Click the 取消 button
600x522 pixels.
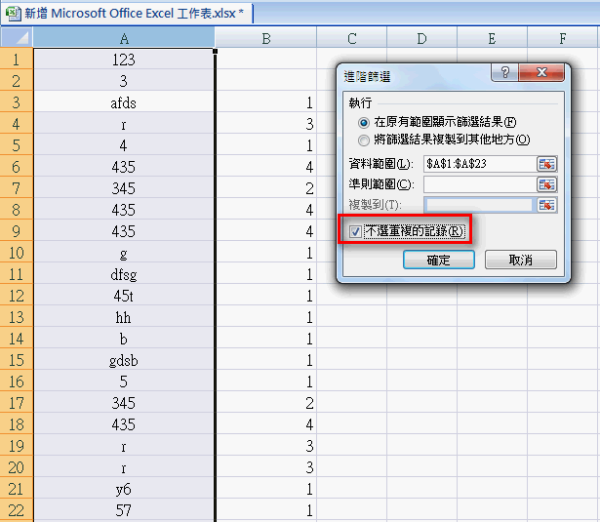pos(521,260)
